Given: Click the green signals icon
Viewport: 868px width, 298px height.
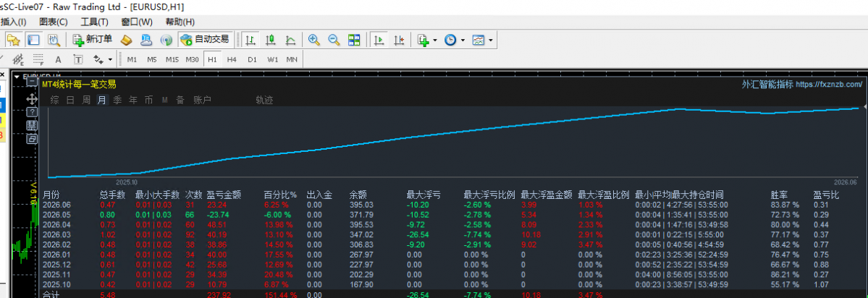Looking at the screenshot, I should (166, 40).
